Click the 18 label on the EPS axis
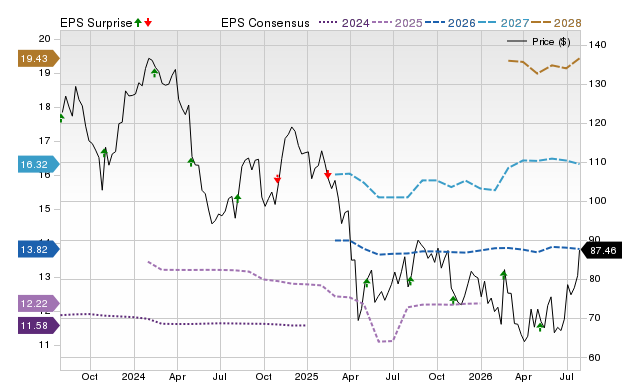Image resolution: width=640 pixels, height=382 pixels. pyautogui.click(x=44, y=107)
